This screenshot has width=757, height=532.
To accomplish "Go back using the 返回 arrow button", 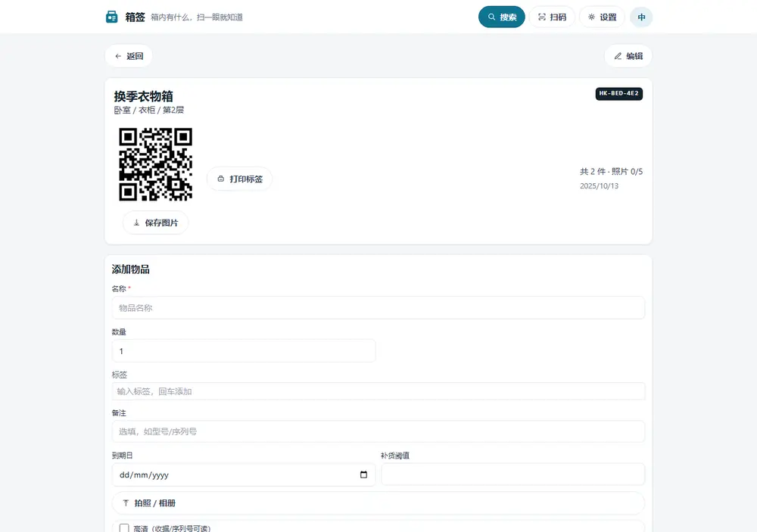I will point(129,56).
